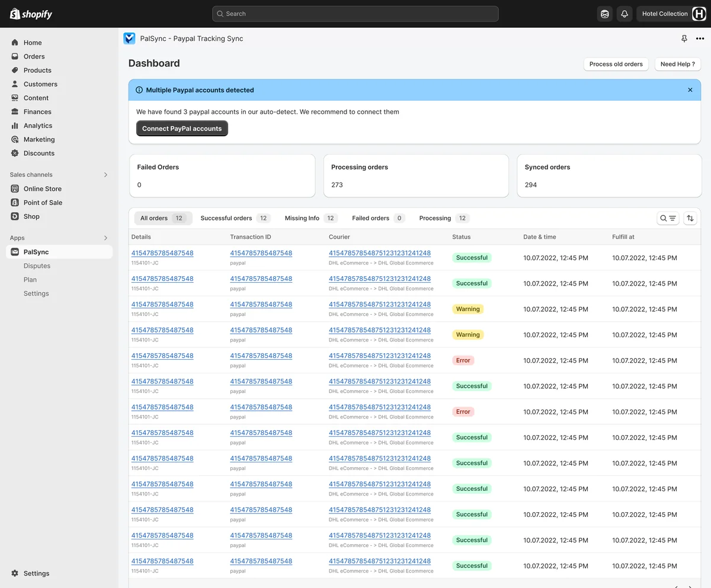Screen dimensions: 711x588
Task: Click Process old orders button
Action: coord(616,64)
